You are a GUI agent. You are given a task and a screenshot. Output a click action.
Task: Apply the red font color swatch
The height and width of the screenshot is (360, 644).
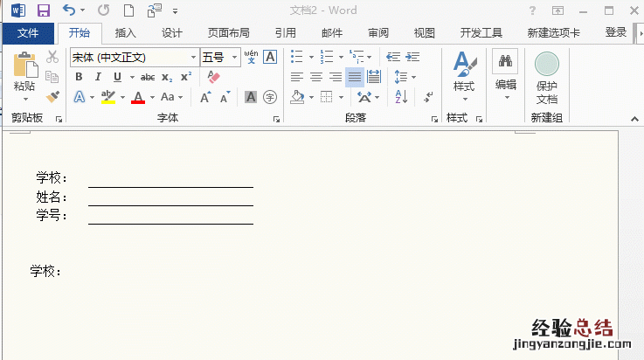click(x=137, y=97)
